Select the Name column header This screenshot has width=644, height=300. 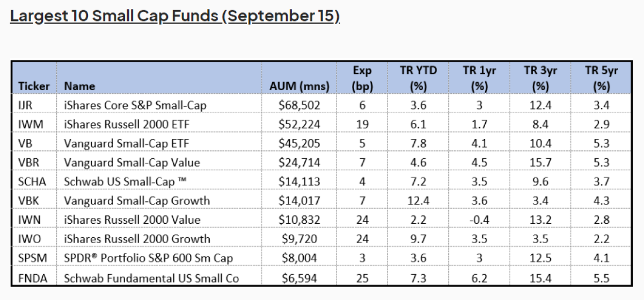click(79, 86)
